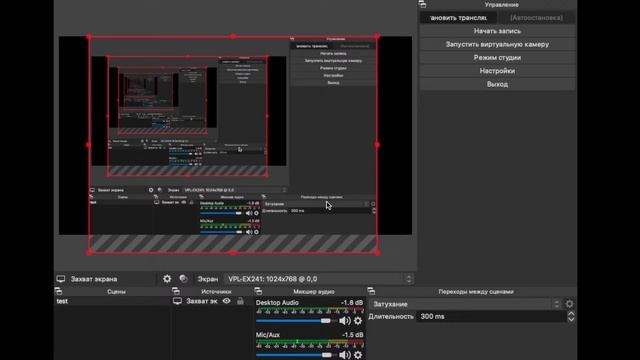Undock the Источники panel using its header icon
The height and width of the screenshot is (360, 640).
click(176, 291)
